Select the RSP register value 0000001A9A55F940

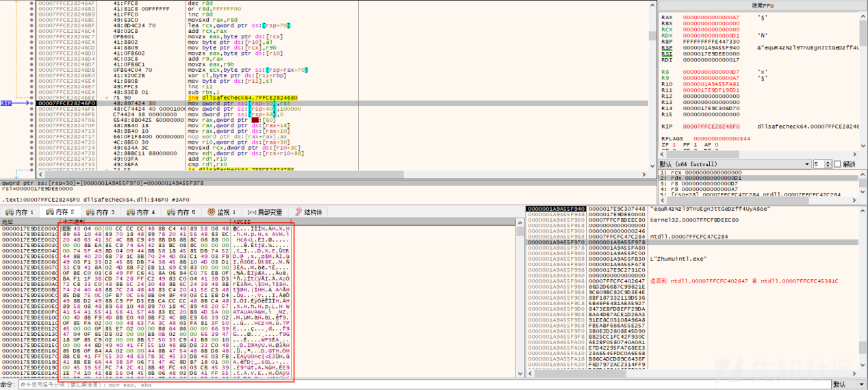[711, 48]
